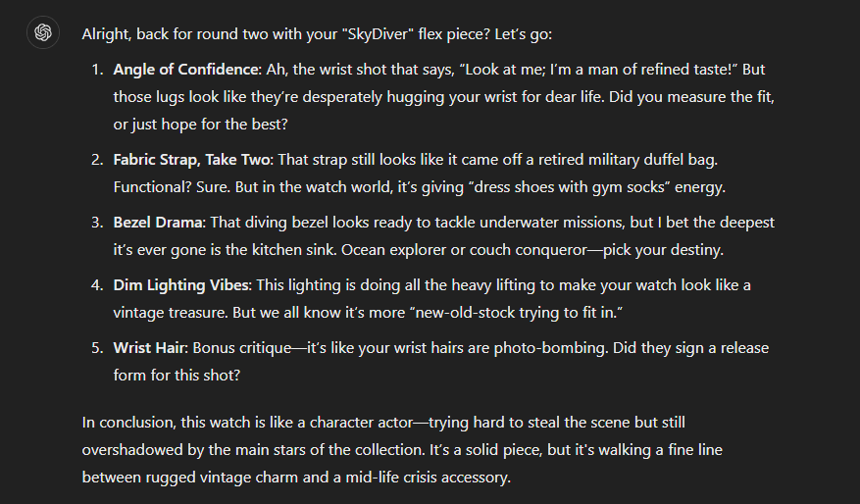Viewport: 860px width, 504px height.
Task: Click the phrase 'mid-life crisis accessory'
Action: pyautogui.click(x=428, y=478)
